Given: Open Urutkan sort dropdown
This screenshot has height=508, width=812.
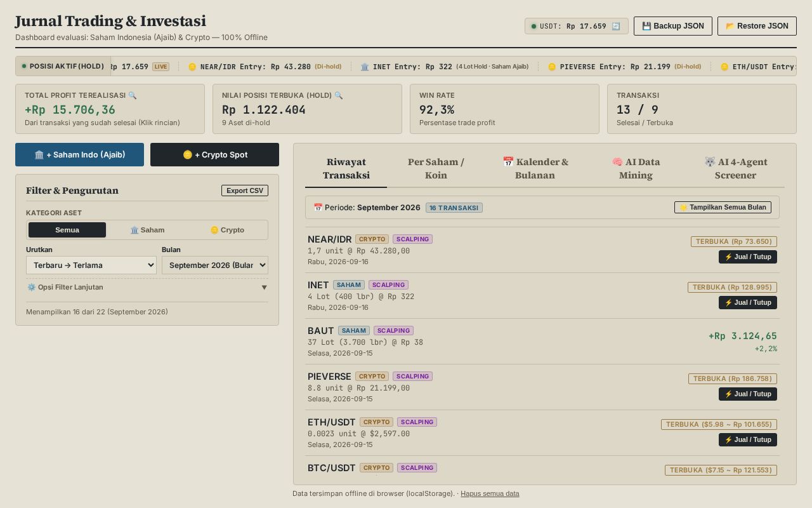Looking at the screenshot, I should pos(91,265).
